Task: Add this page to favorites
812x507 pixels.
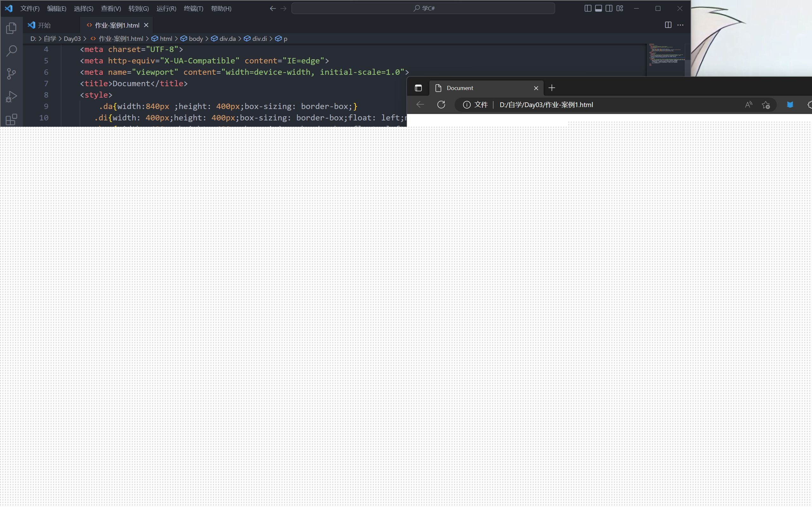Action: pyautogui.click(x=766, y=105)
